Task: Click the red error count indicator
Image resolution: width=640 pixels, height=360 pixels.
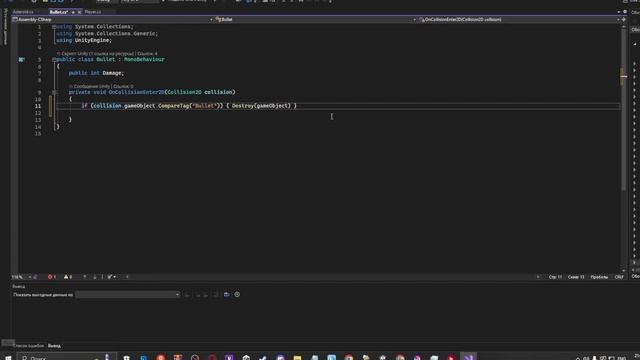Action: [x=52, y=277]
